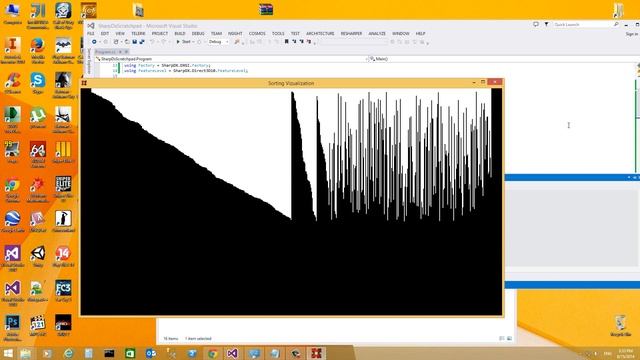The image size is (640, 360).
Task: Open the HELP menu in Visual Studio
Action: point(420,33)
